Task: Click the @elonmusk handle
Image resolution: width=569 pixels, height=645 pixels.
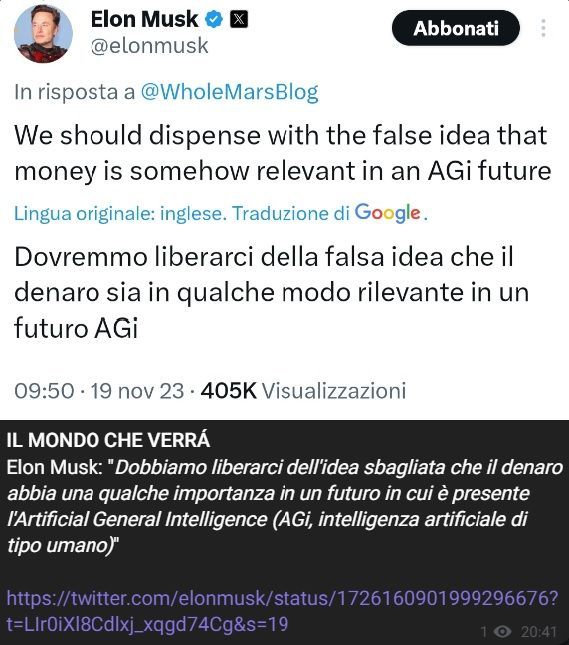Action: 149,45
